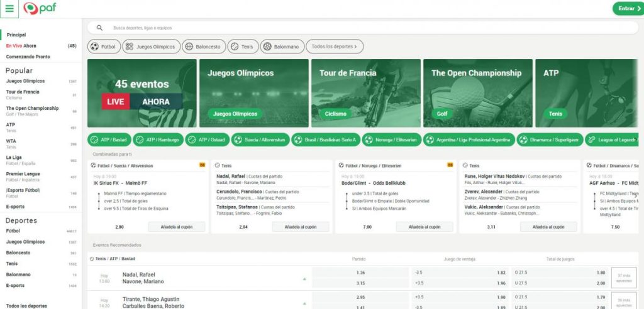Image resolution: width=644 pixels, height=309 pixels.
Task: Click the Paf logo
Action: click(39, 9)
